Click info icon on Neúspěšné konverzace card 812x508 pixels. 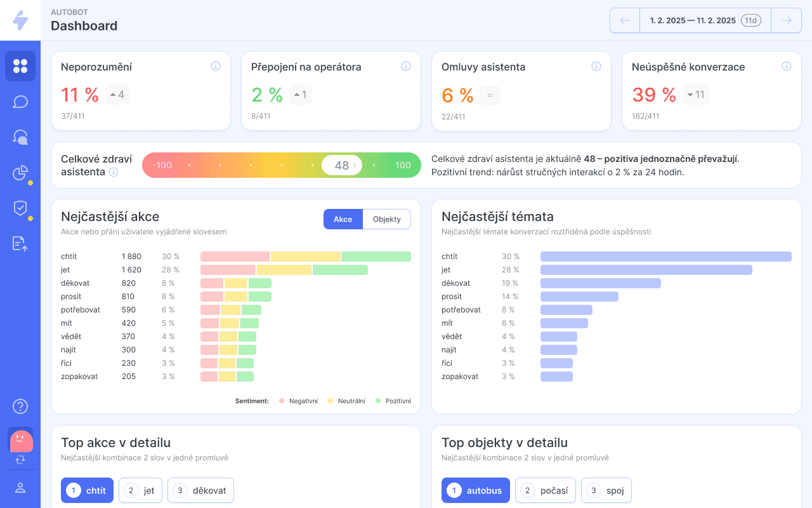coord(786,66)
